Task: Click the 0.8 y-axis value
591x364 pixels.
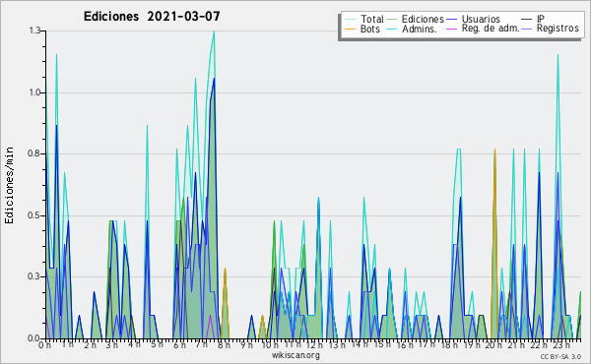Action: [x=34, y=153]
